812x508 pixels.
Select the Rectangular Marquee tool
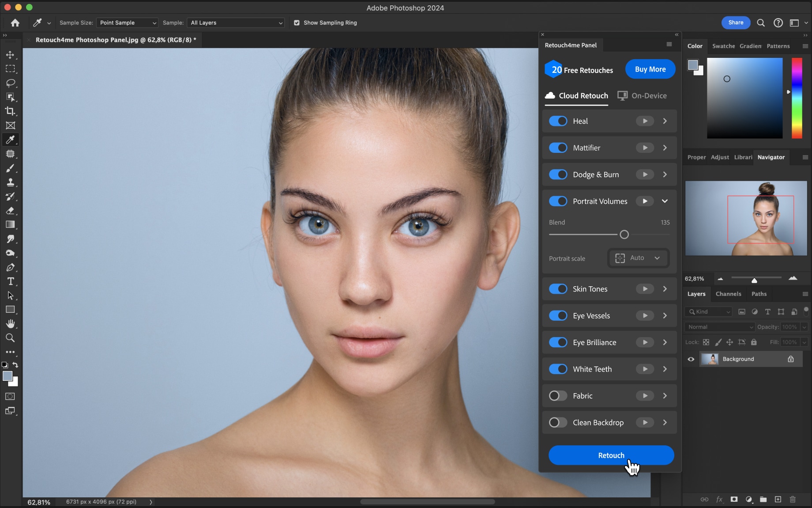pyautogui.click(x=10, y=69)
